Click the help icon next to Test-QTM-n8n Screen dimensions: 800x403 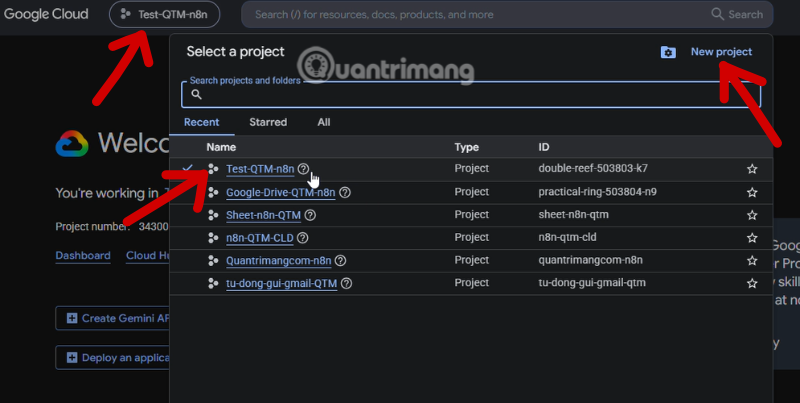click(304, 169)
